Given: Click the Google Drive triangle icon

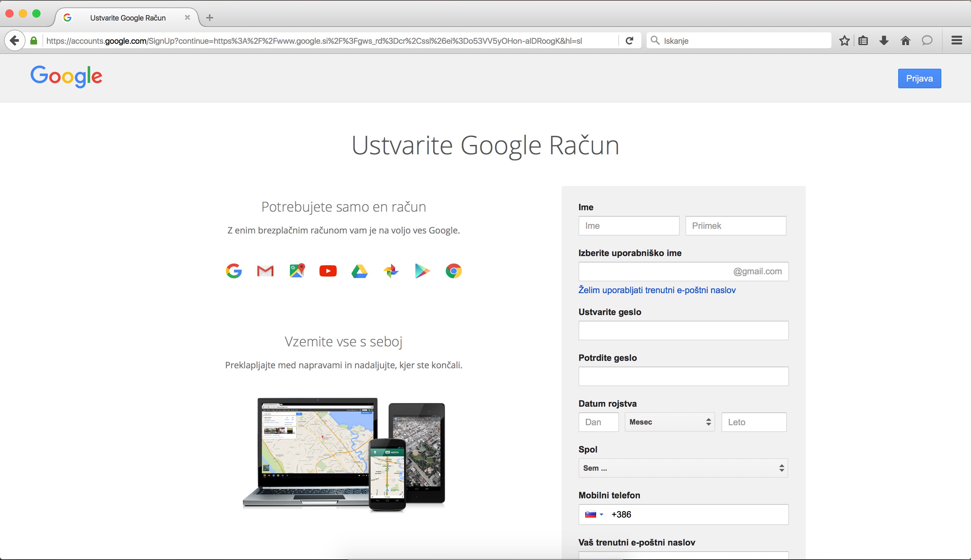Looking at the screenshot, I should [x=359, y=271].
